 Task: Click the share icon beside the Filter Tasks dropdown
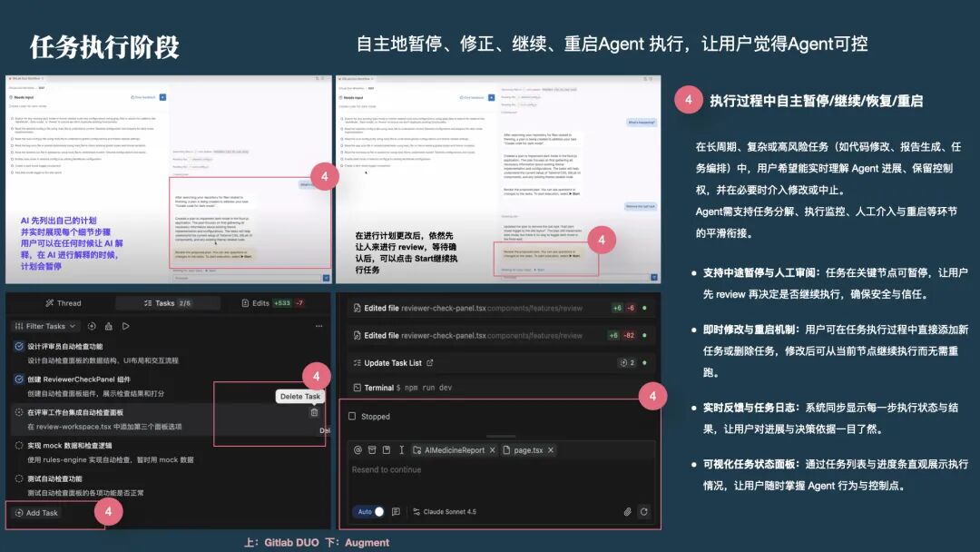click(x=109, y=325)
